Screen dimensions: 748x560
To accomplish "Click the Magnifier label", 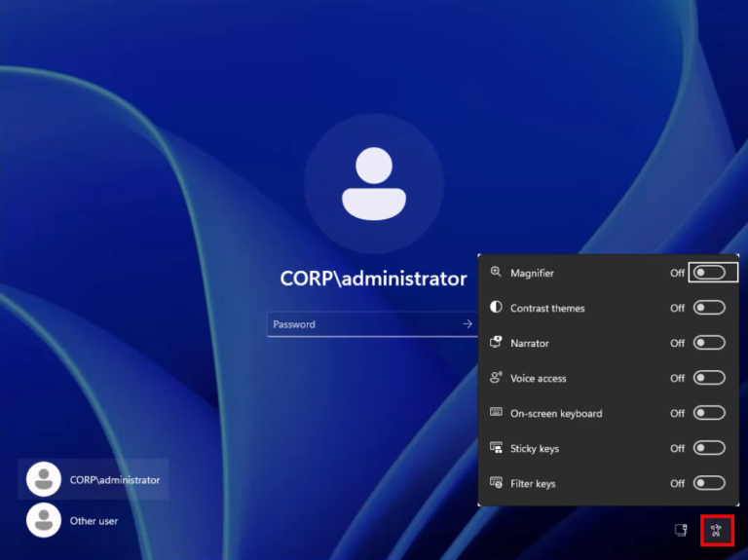I will coord(532,274).
